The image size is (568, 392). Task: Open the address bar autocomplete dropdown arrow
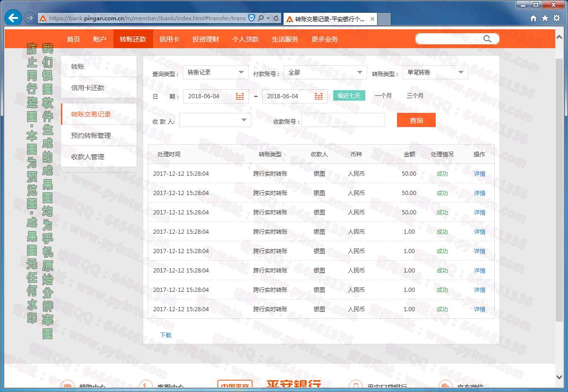(268, 18)
